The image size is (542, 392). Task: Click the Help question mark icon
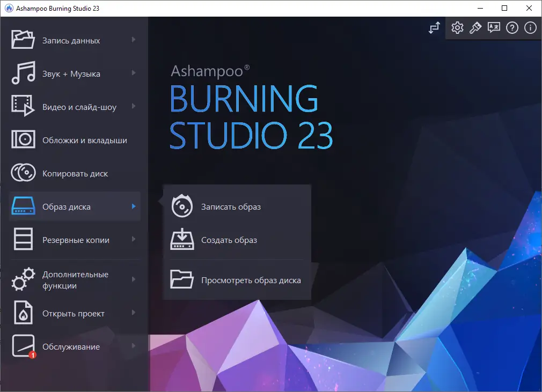512,27
